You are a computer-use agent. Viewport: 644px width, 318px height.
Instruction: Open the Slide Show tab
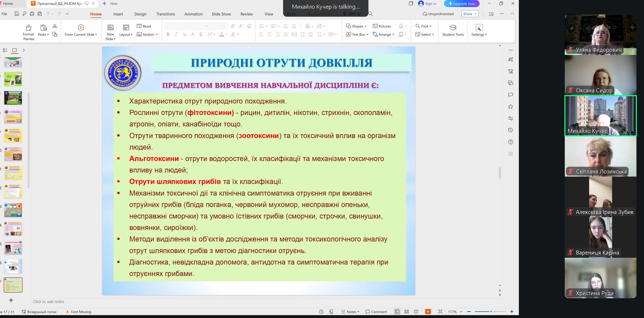(x=221, y=14)
